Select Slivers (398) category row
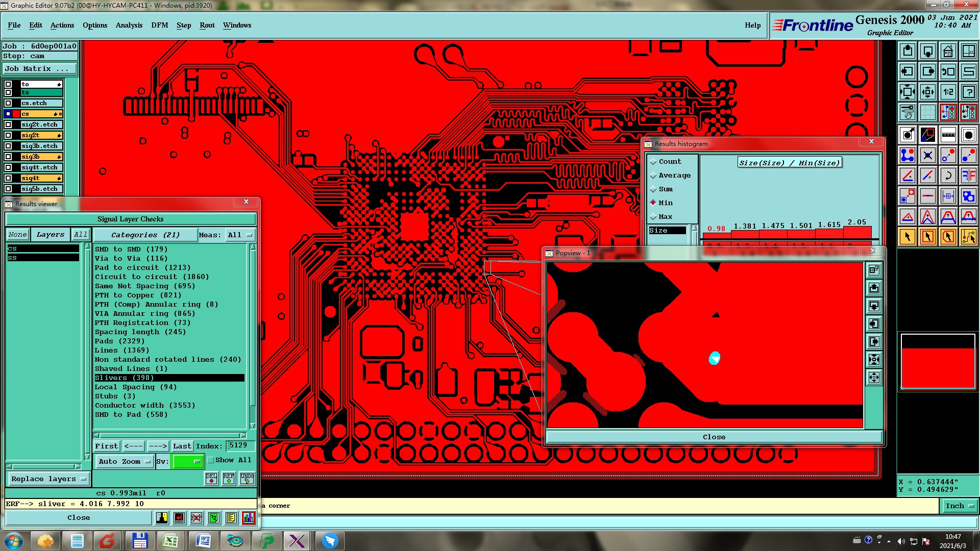Screen dimensions: 980x551 pyautogui.click(x=169, y=378)
